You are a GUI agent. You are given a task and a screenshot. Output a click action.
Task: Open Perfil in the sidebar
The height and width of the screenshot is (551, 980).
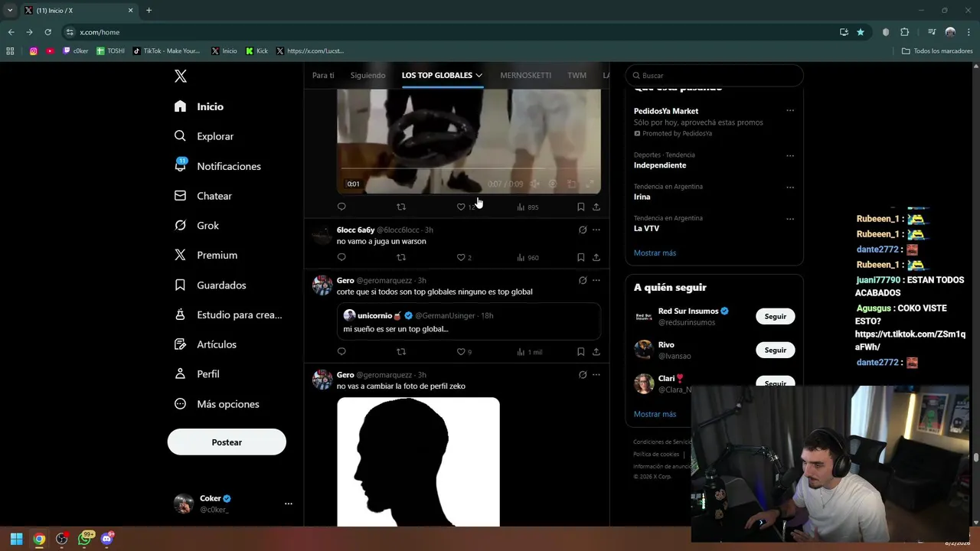tap(197, 374)
